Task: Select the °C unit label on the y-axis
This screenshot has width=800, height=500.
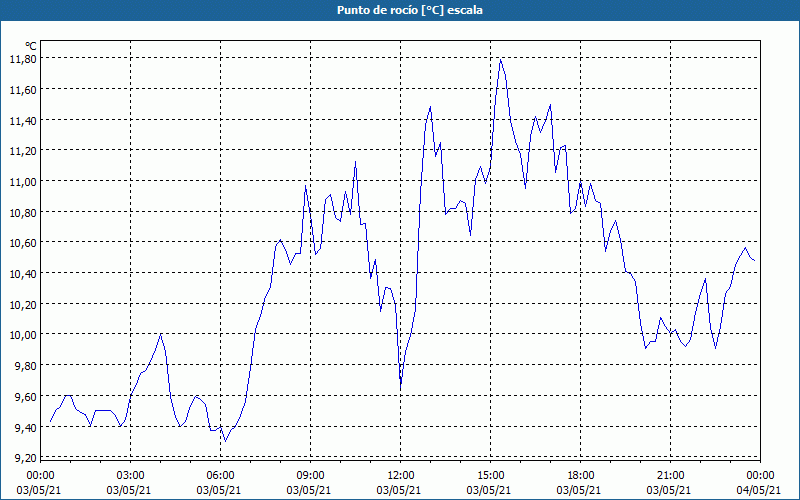Action: [31, 46]
